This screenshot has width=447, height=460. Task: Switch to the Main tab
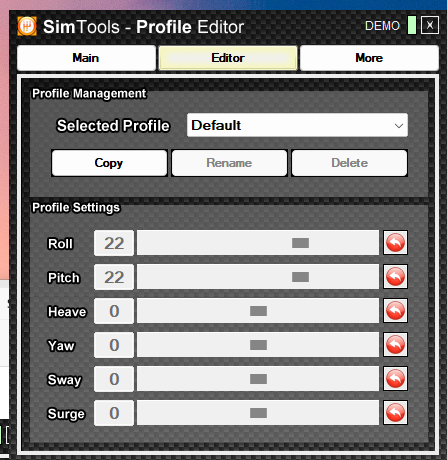[86, 58]
